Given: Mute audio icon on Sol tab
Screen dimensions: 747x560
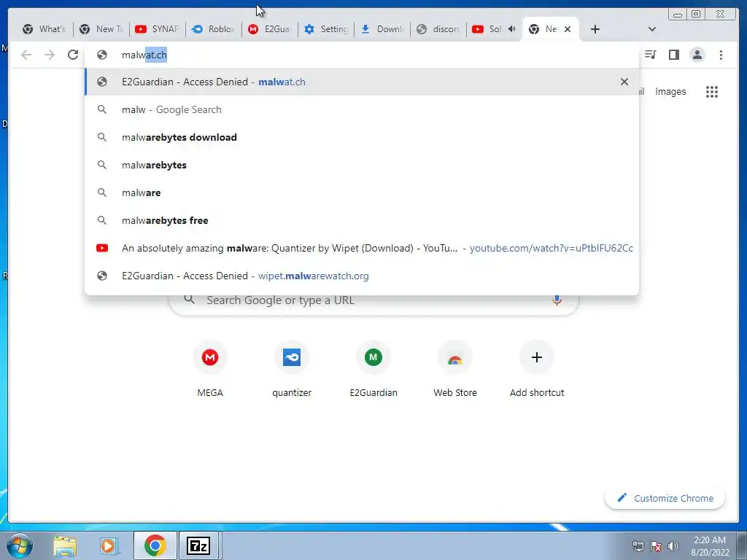Looking at the screenshot, I should (x=511, y=29).
